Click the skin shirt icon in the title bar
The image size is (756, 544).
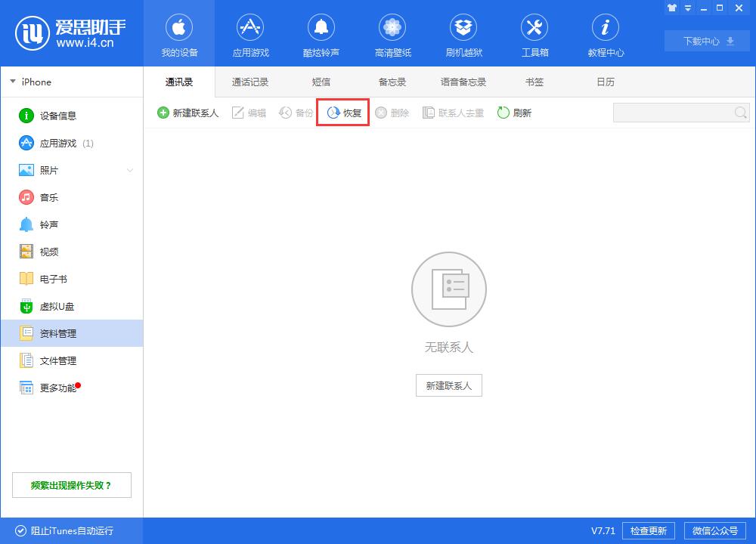point(671,8)
